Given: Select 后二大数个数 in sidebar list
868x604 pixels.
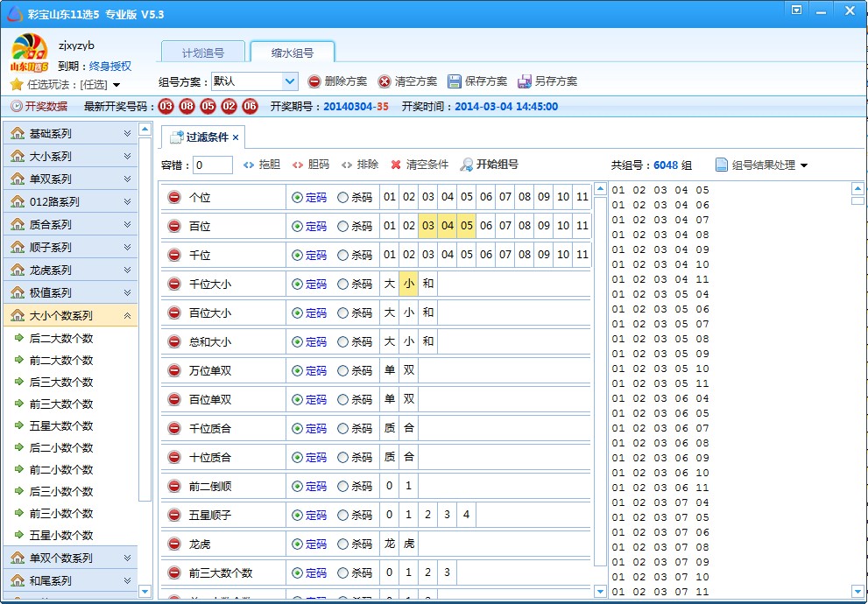Looking at the screenshot, I should pos(61,339).
